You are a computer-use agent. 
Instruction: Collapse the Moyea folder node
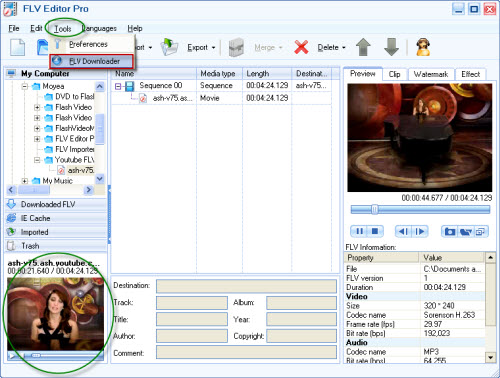(x=24, y=87)
